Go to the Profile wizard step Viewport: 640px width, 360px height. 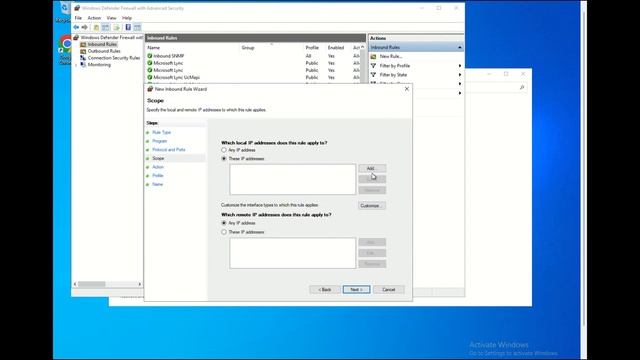pos(158,176)
